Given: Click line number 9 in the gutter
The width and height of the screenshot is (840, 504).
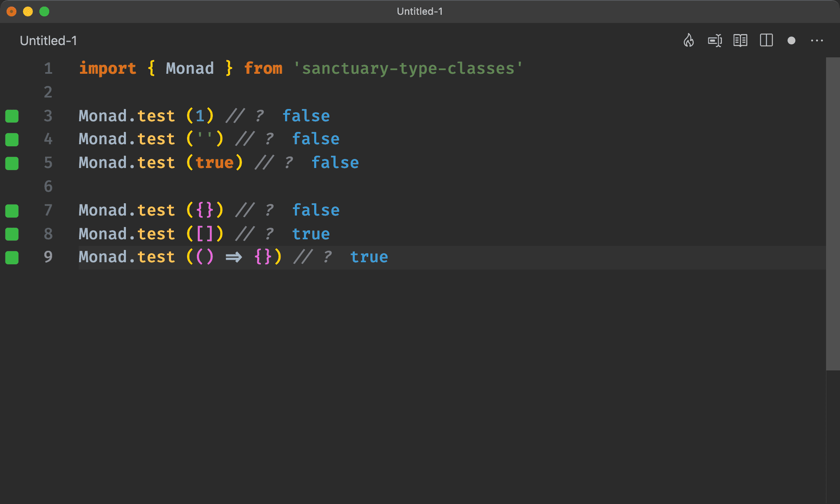Looking at the screenshot, I should coord(48,257).
